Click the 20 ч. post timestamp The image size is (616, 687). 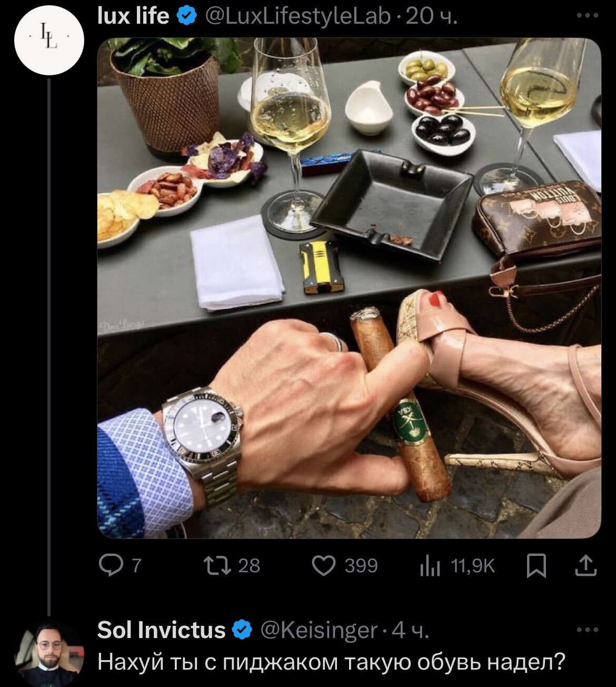pos(433,17)
